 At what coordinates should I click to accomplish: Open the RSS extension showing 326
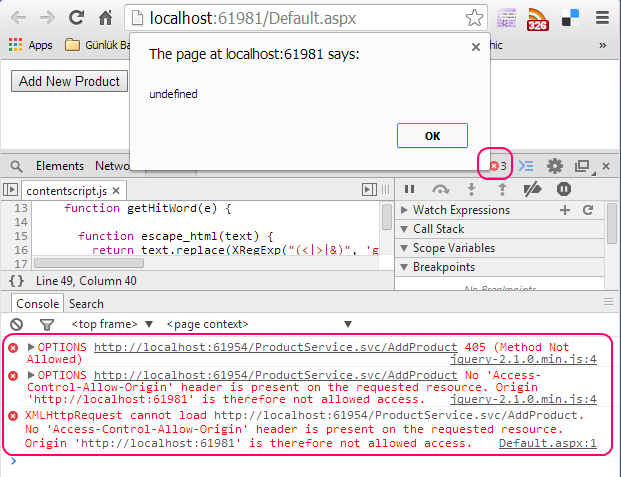(537, 19)
